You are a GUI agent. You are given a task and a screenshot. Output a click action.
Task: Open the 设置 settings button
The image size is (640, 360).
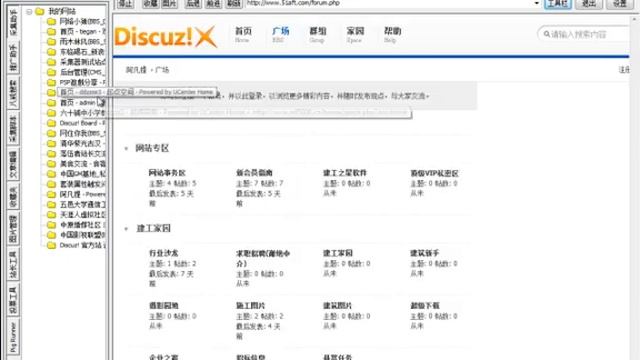click(x=620, y=4)
